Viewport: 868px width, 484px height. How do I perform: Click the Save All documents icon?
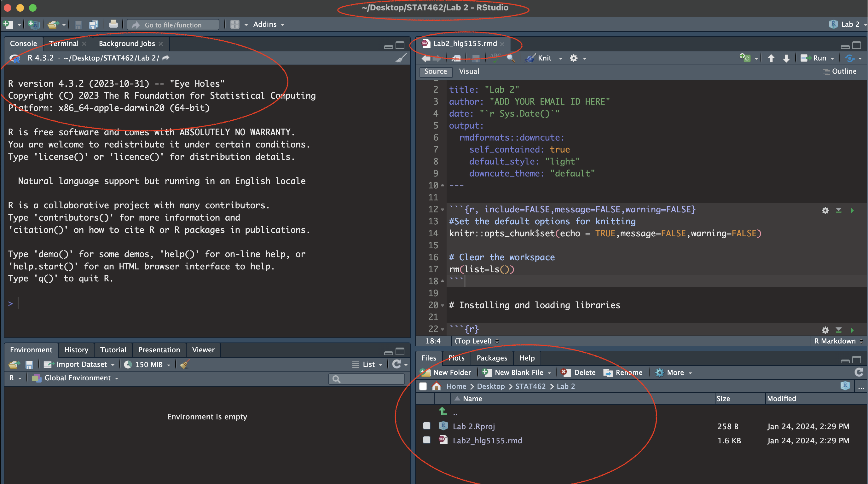(94, 25)
